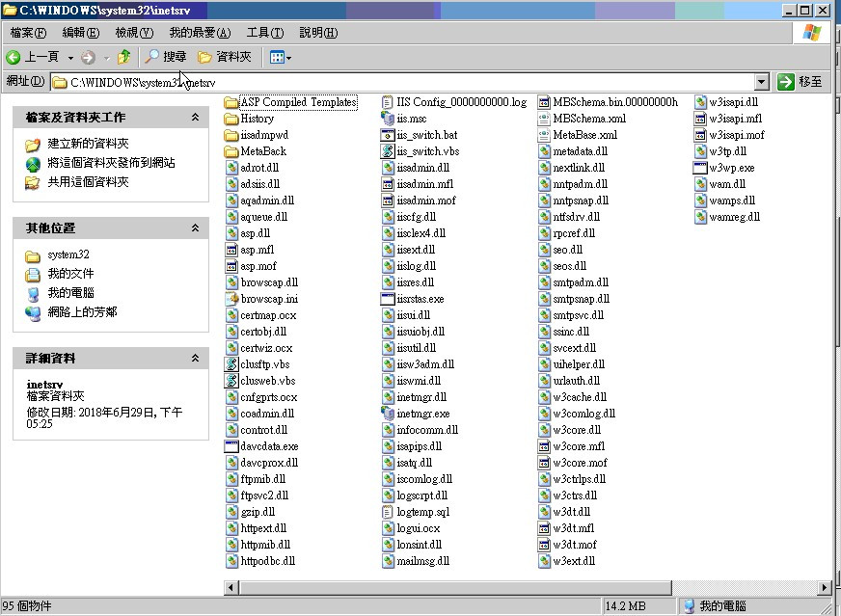
Task: Open the 工具(T) menu
Action: [x=265, y=33]
